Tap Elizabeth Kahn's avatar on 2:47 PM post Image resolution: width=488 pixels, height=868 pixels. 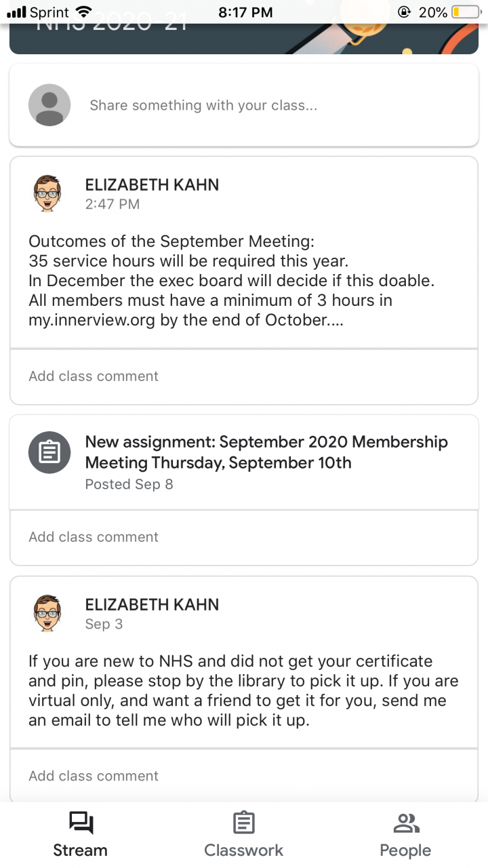(x=47, y=193)
